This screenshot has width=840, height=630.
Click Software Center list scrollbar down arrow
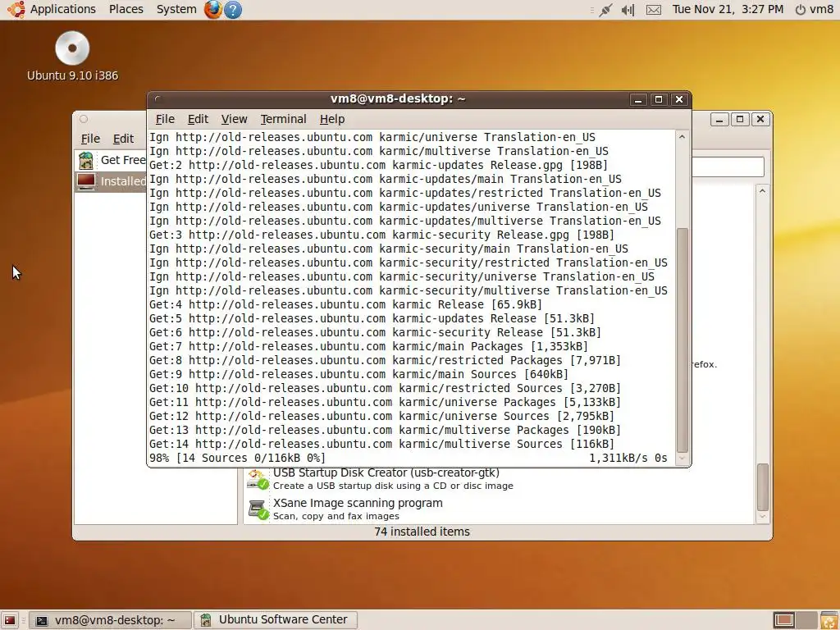[762, 517]
